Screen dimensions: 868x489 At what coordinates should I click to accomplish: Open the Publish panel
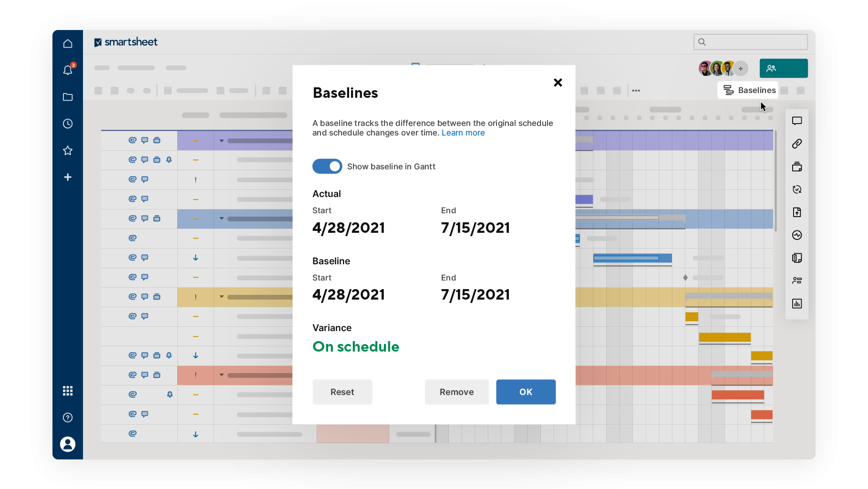click(x=797, y=212)
